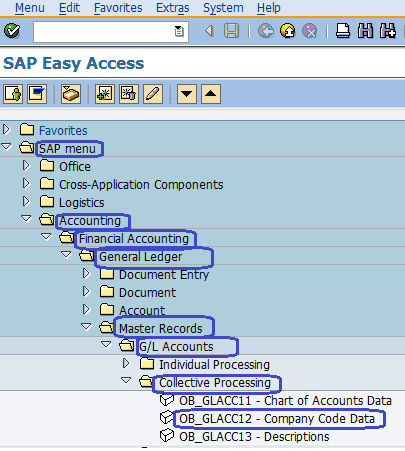The image size is (405, 451).
Task: Expand the Office node
Action: click(26, 165)
